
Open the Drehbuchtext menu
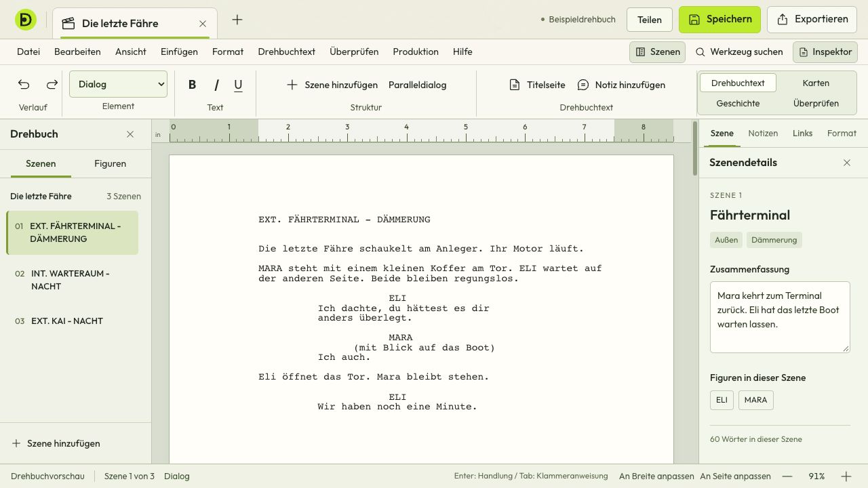287,52
